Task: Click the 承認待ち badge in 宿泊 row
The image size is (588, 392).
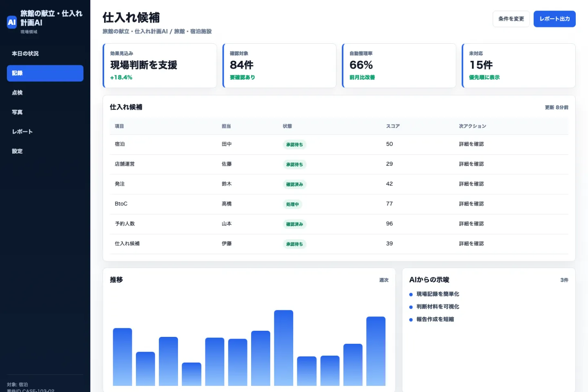Action: point(294,145)
